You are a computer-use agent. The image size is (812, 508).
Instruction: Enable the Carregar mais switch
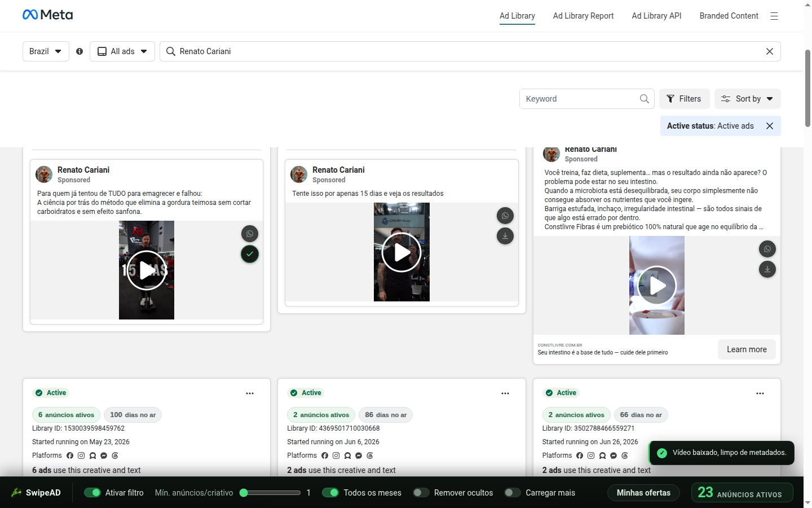(x=513, y=493)
